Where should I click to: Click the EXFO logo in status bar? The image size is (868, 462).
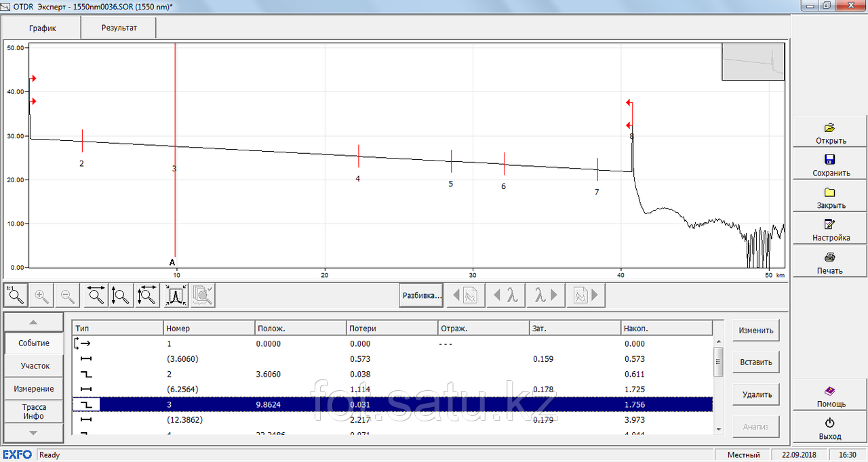tap(18, 455)
